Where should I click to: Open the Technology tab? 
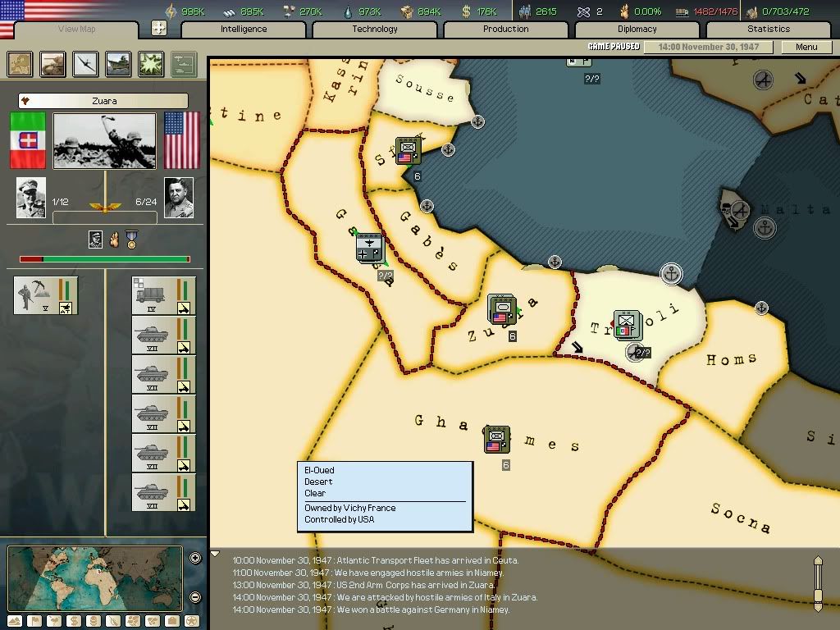coord(375,30)
